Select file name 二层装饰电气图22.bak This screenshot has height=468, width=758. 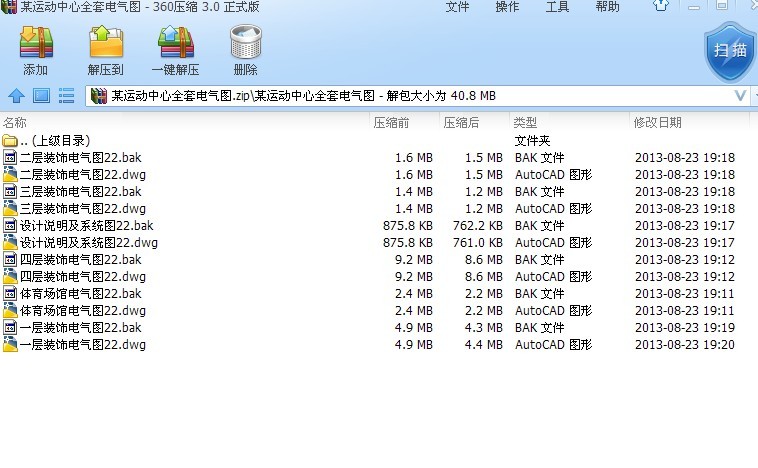pos(81,158)
